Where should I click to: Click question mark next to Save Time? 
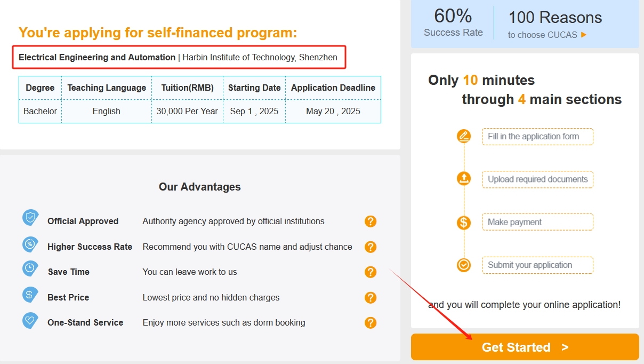[x=371, y=272]
